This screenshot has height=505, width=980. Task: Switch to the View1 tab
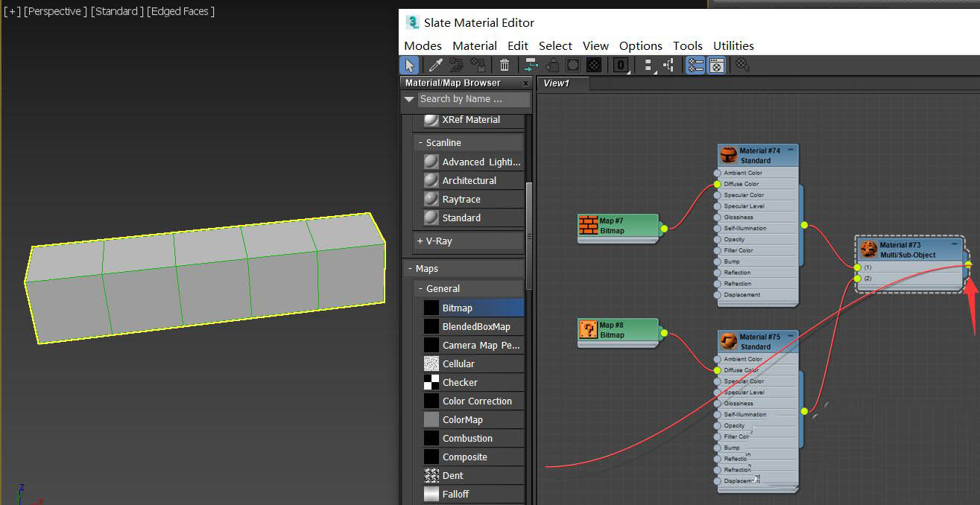tap(563, 83)
